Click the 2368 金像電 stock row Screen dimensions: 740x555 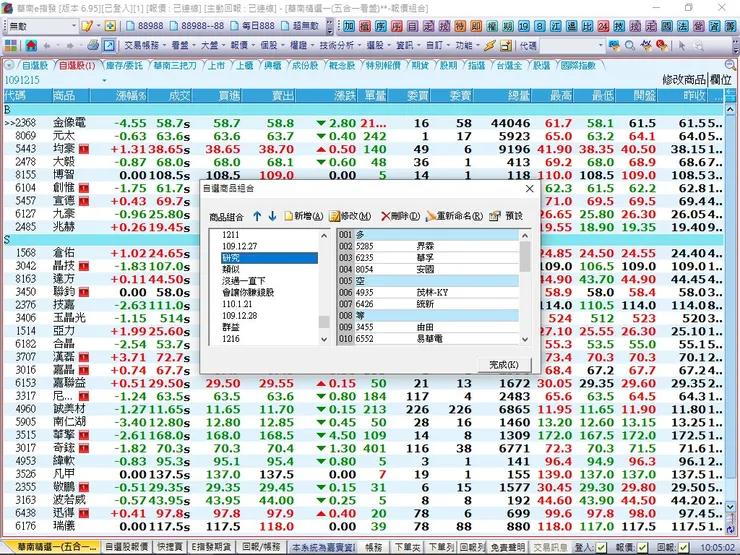point(363,123)
